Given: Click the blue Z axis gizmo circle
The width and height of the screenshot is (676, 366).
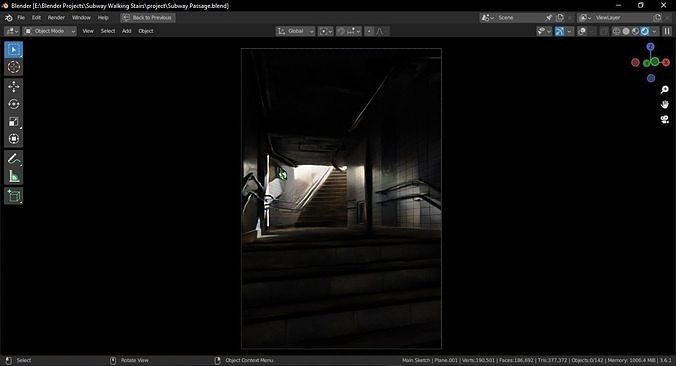Looking at the screenshot, I should [651, 47].
